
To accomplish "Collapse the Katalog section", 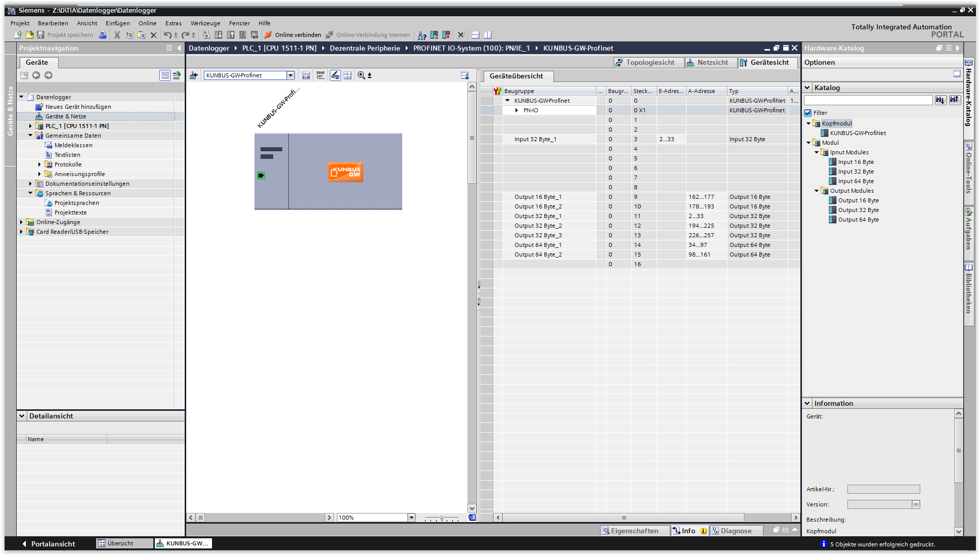I will (x=807, y=88).
